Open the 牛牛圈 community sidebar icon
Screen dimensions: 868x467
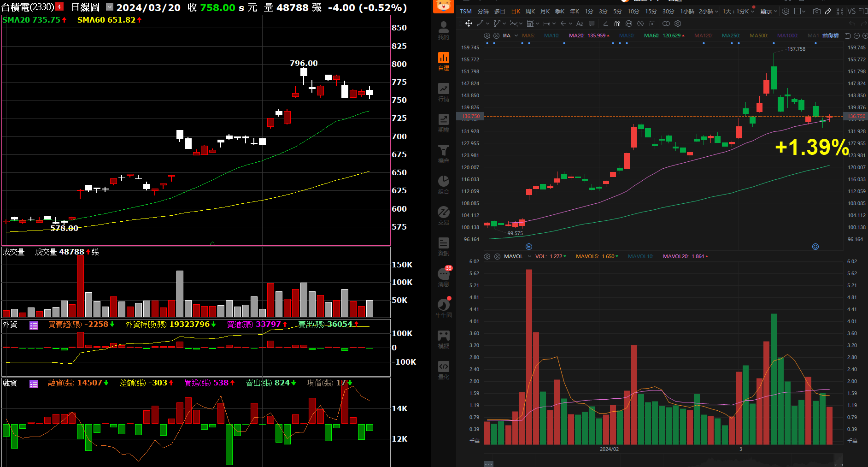[x=443, y=308]
